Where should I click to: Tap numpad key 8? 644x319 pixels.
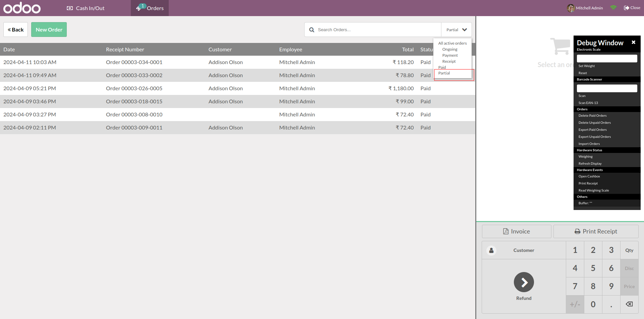point(593,286)
